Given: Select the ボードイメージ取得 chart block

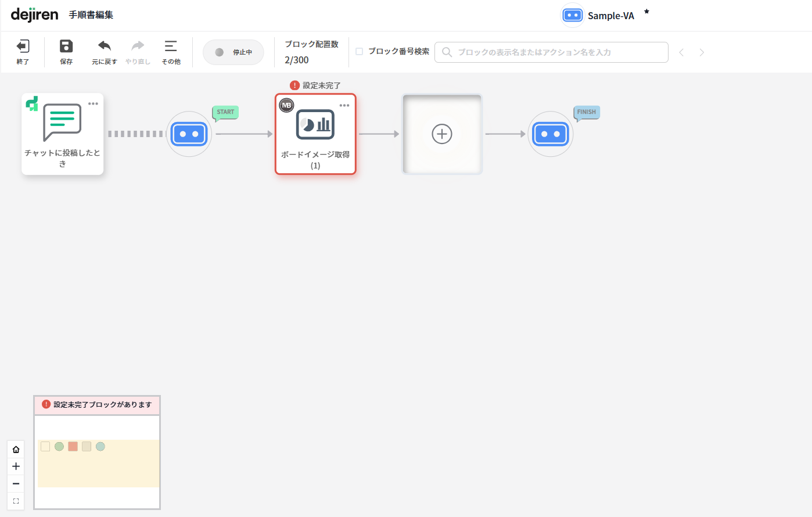Looking at the screenshot, I should coord(315,134).
